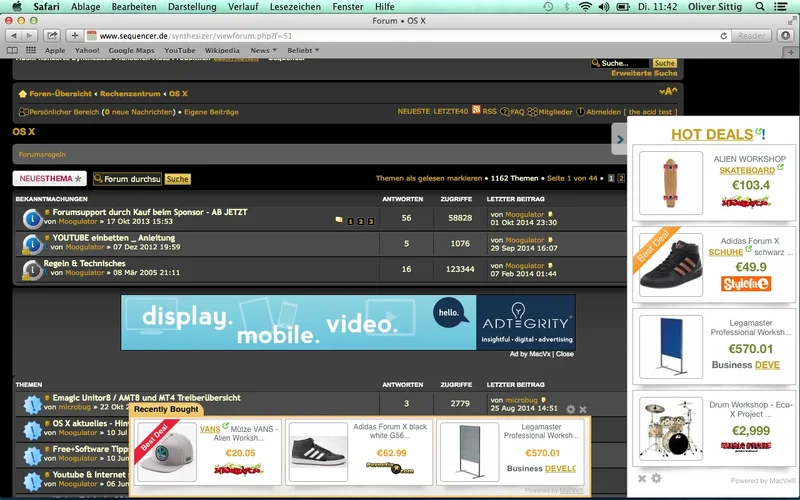Click the add bookmark plus button
This screenshot has width=800, height=500.
click(74, 36)
